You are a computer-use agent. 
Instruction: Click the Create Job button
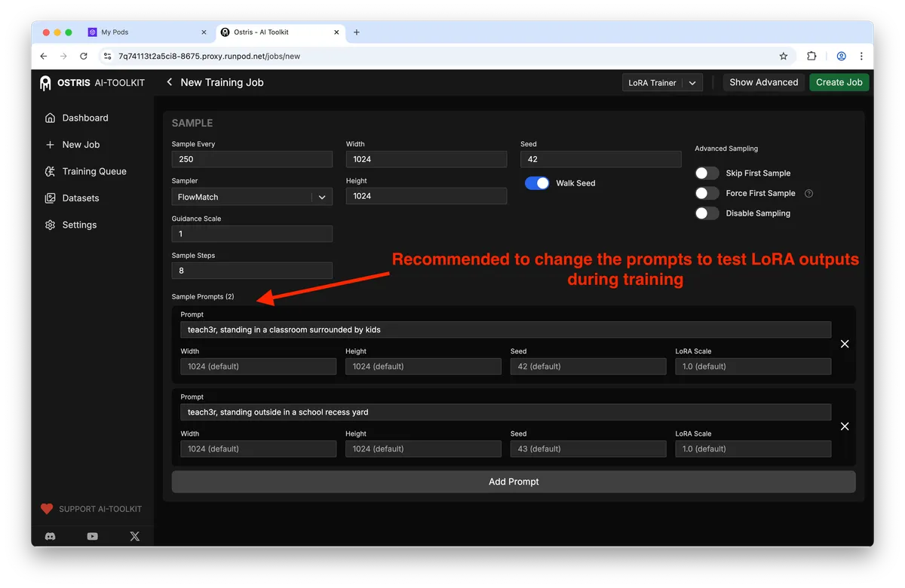[839, 82]
